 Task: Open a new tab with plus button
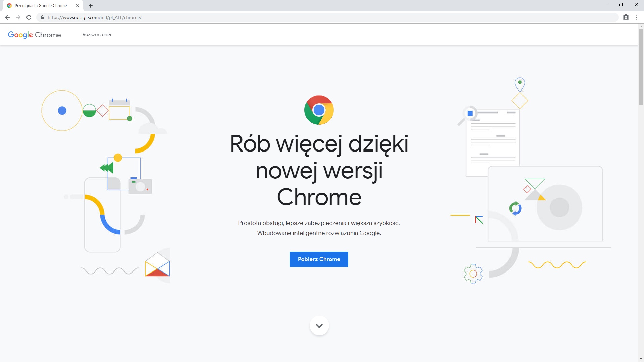click(x=91, y=6)
